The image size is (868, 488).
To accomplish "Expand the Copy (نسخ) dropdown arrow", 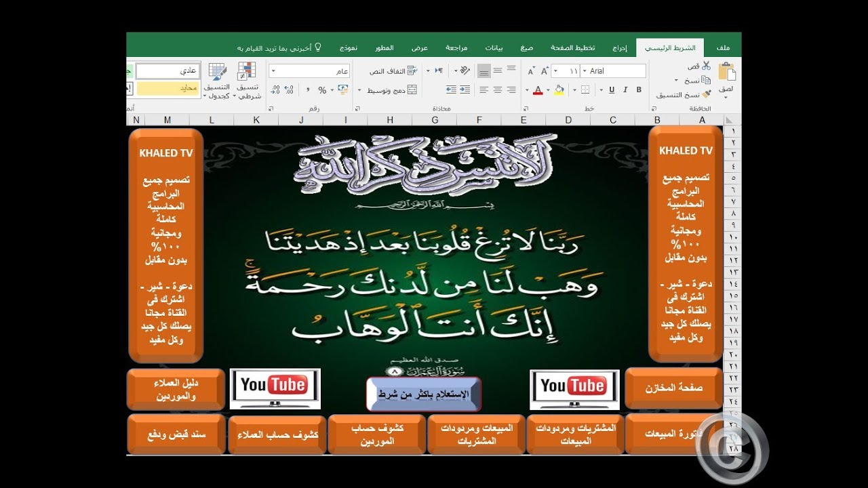I will coord(676,81).
